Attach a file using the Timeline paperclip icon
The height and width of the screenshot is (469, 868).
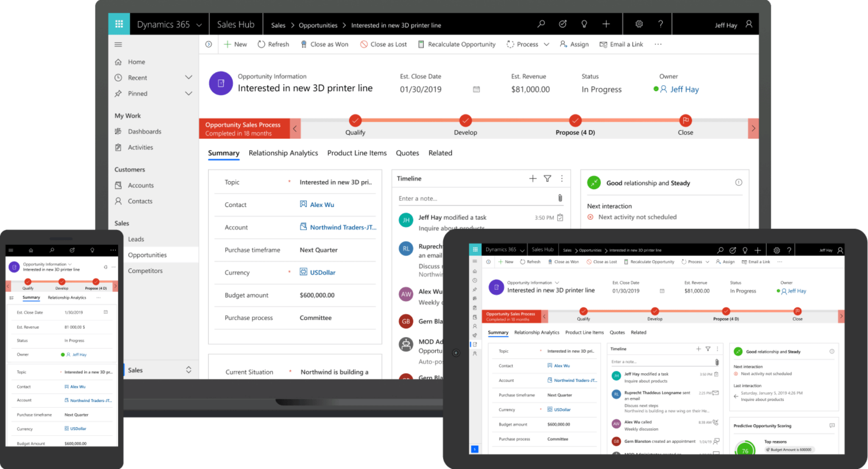559,198
